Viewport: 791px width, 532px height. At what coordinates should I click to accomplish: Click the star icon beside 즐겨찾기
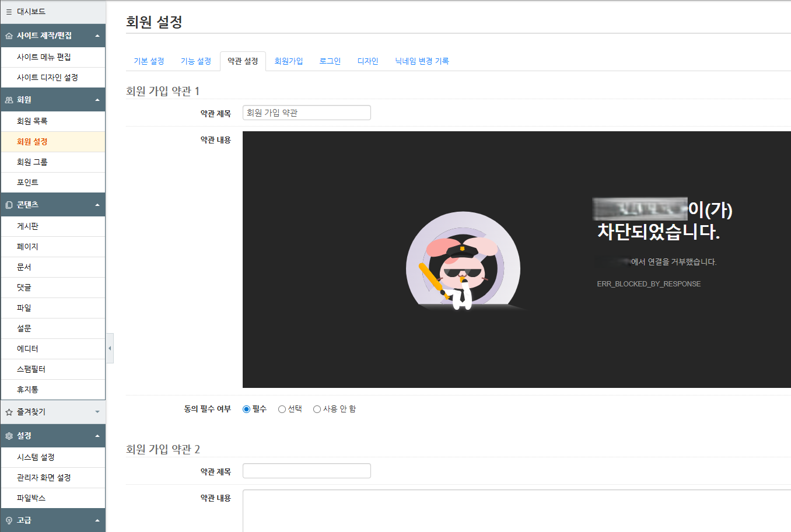(x=9, y=412)
